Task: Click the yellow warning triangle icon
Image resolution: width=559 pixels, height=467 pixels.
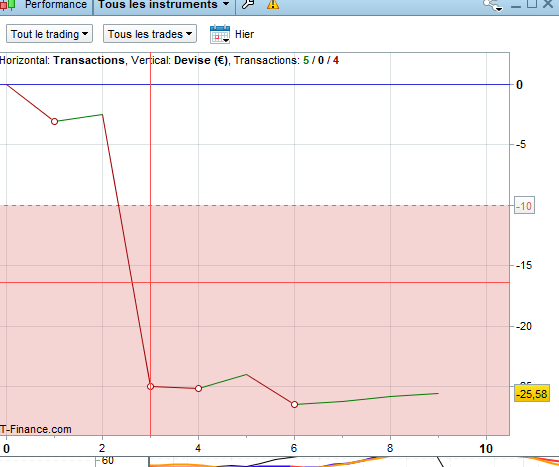Action: pos(273,4)
